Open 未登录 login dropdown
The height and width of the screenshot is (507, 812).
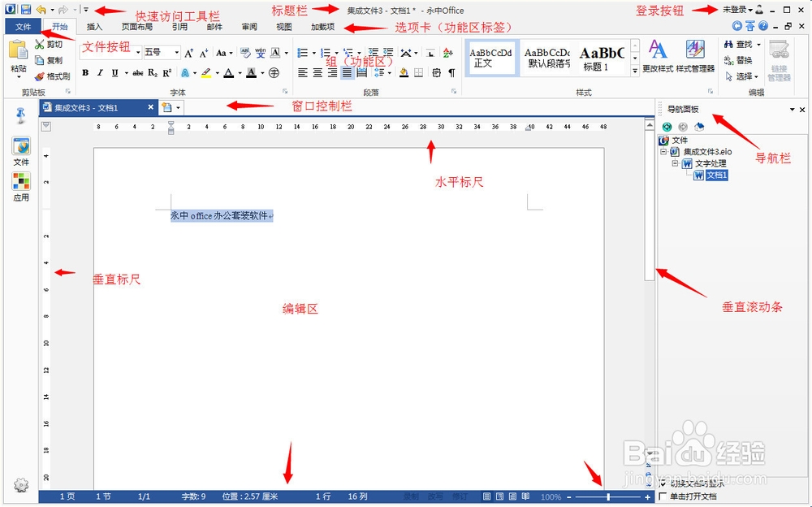738,10
